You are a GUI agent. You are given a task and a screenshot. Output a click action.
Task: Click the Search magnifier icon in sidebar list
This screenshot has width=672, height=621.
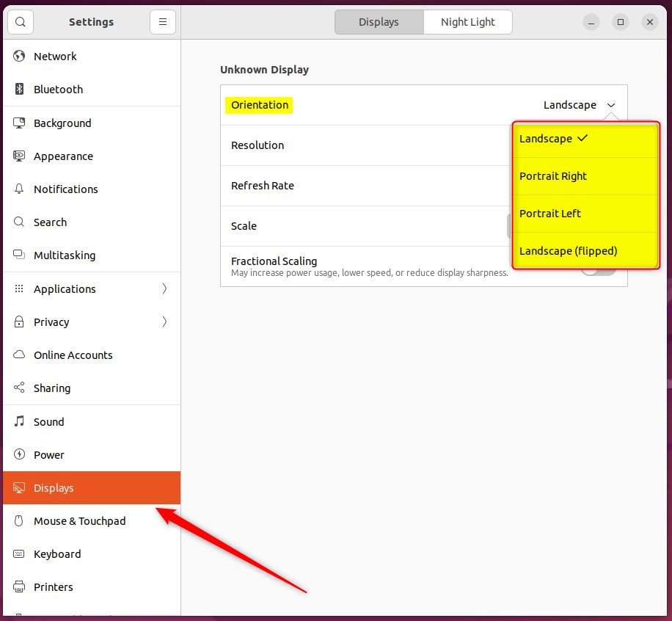(19, 222)
